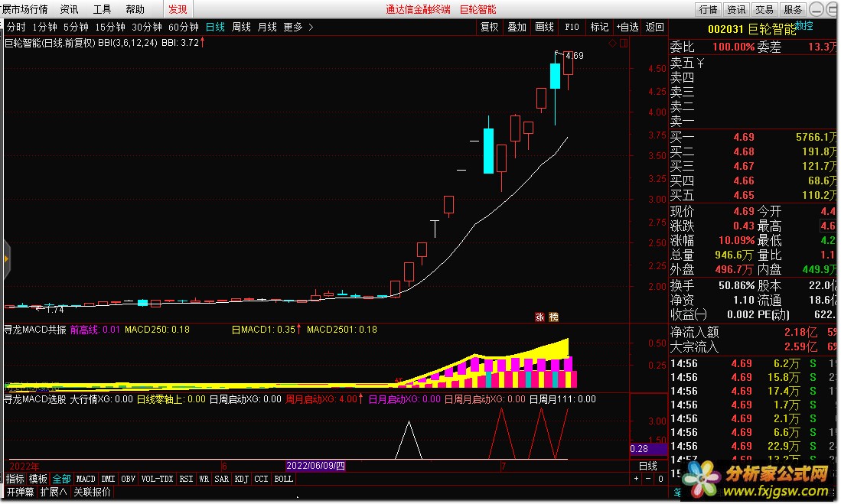Select the MACD indicator
Screen dimensions: 841x504
pos(86,479)
